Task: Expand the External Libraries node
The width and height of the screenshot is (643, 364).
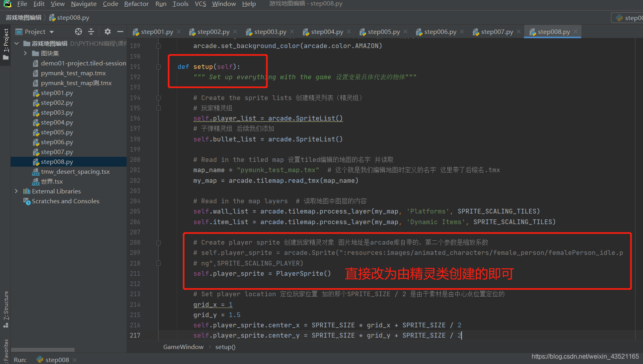Action: (16, 191)
